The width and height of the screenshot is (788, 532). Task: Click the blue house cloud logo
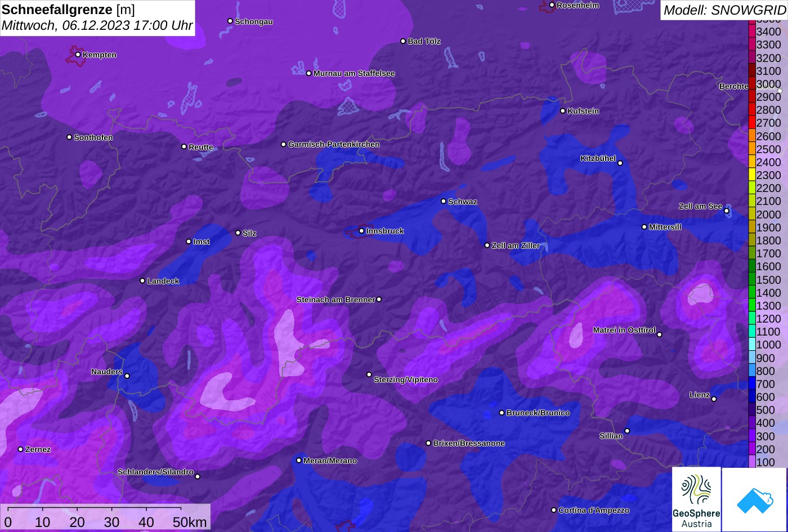tap(754, 499)
